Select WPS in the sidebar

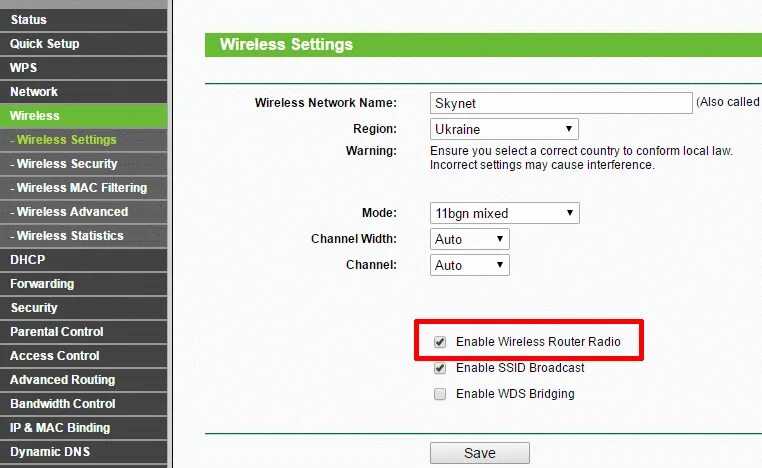click(84, 68)
